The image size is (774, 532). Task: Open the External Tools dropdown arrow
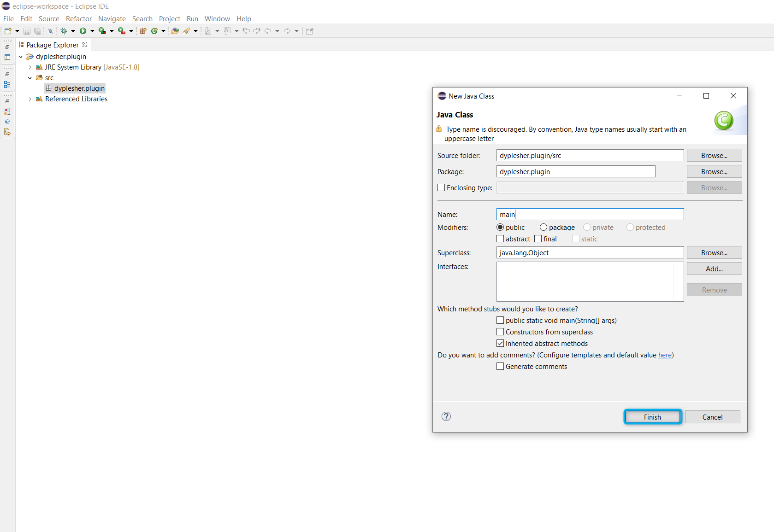pos(131,31)
